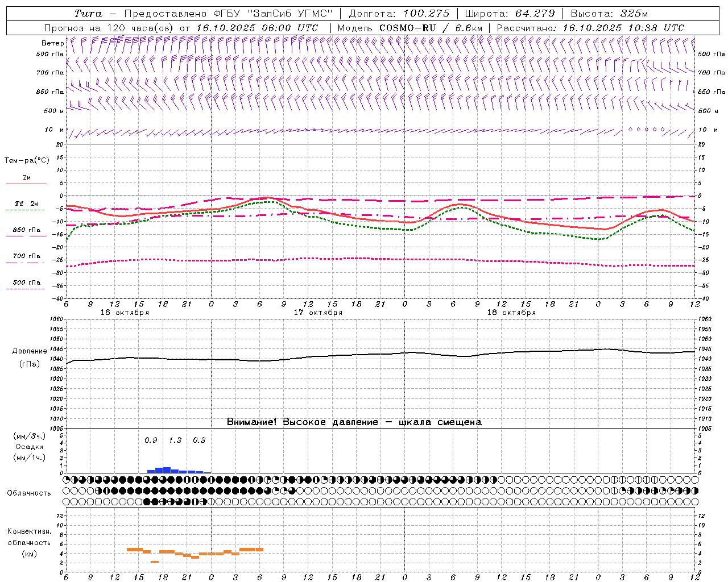The image size is (728, 582).
Task: Click the station name "Tura" in header
Action: [x=88, y=14]
